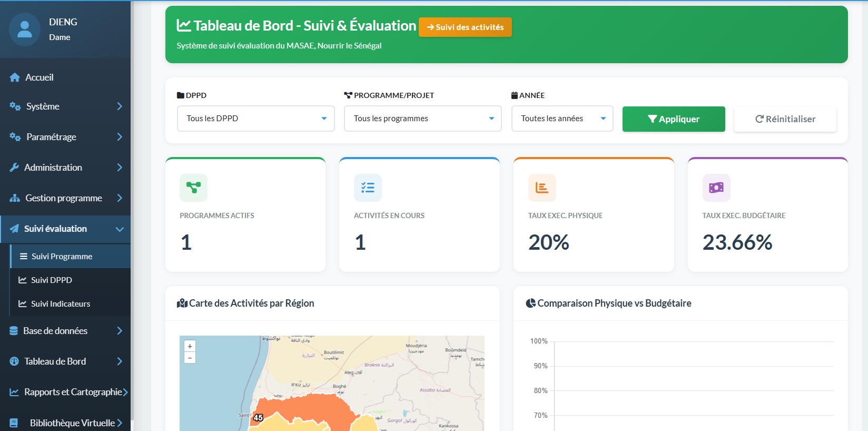Open the Programme/Projet dropdown

422,119
